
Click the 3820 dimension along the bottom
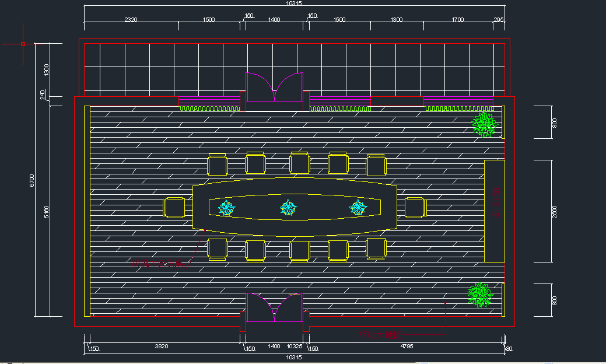coord(161,347)
